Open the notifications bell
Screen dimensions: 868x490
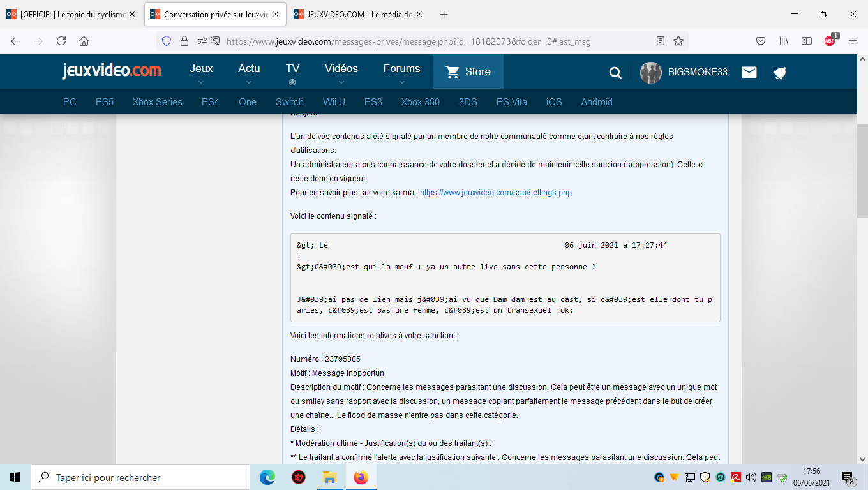click(x=779, y=73)
